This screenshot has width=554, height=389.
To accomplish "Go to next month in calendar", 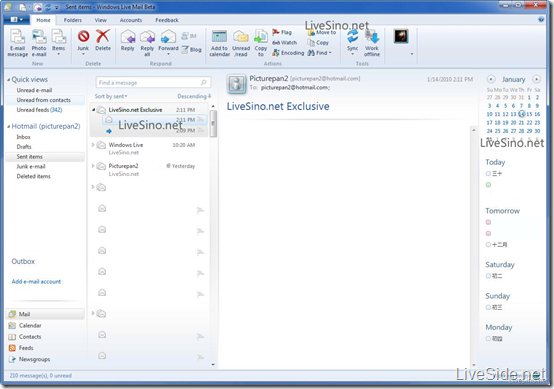I will 536,79.
